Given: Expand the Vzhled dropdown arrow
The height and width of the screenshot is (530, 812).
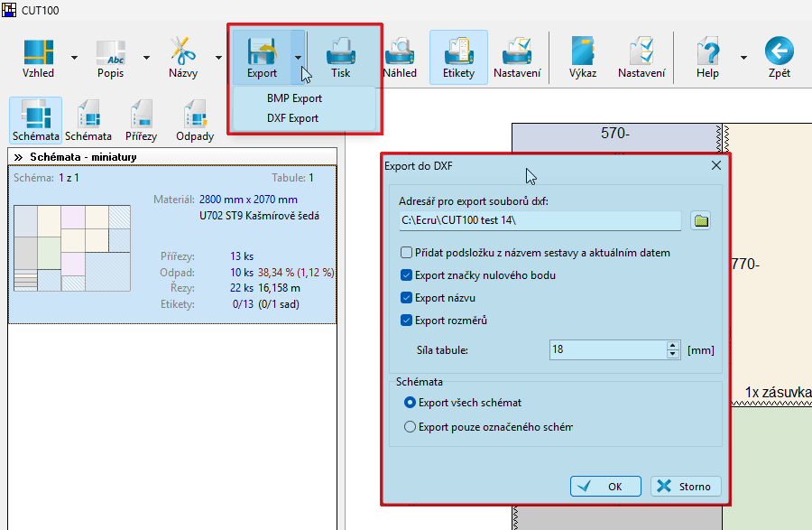Looking at the screenshot, I should click(x=73, y=56).
